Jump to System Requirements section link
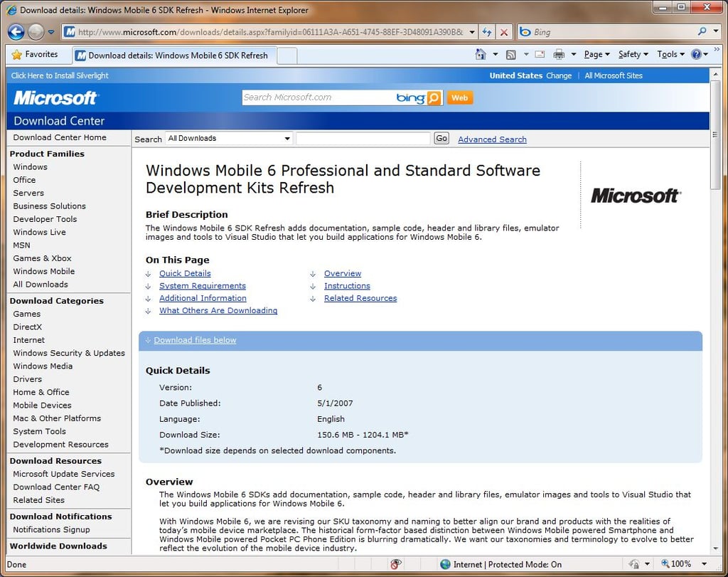This screenshot has width=728, height=577. (203, 286)
